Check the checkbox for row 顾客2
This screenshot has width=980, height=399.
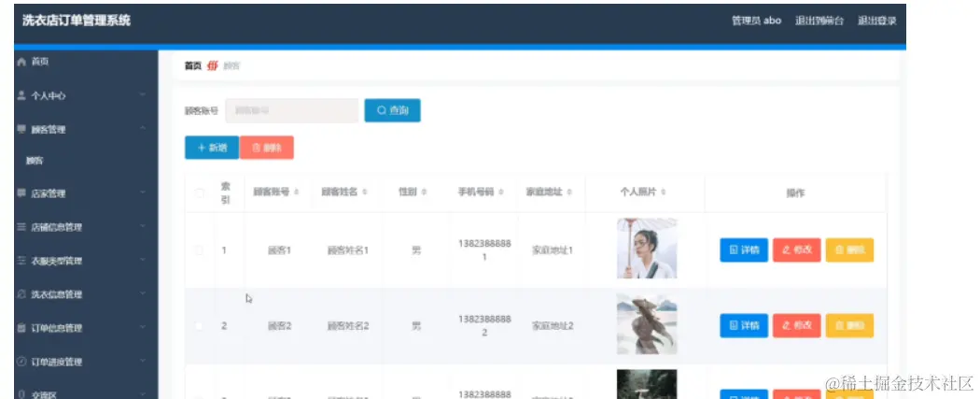tap(200, 326)
